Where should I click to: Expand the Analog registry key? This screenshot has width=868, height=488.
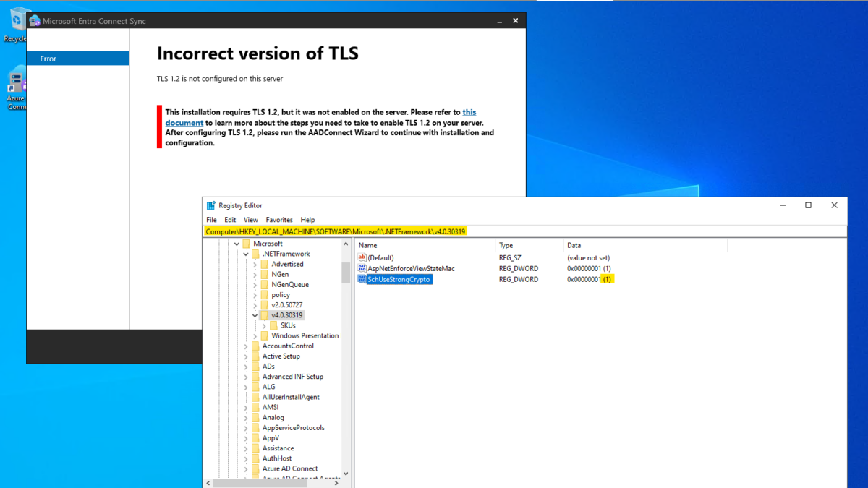click(246, 418)
